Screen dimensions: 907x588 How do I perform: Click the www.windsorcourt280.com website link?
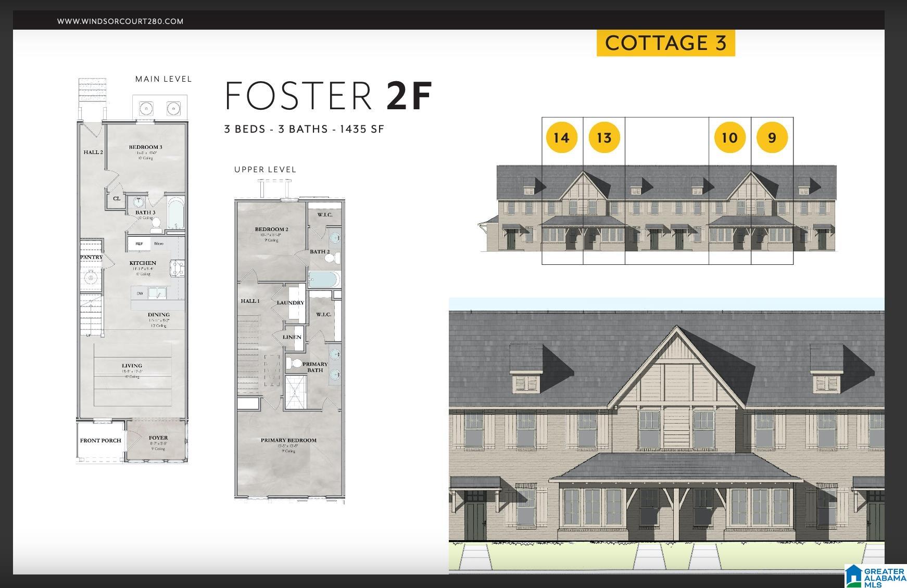pyautogui.click(x=120, y=21)
